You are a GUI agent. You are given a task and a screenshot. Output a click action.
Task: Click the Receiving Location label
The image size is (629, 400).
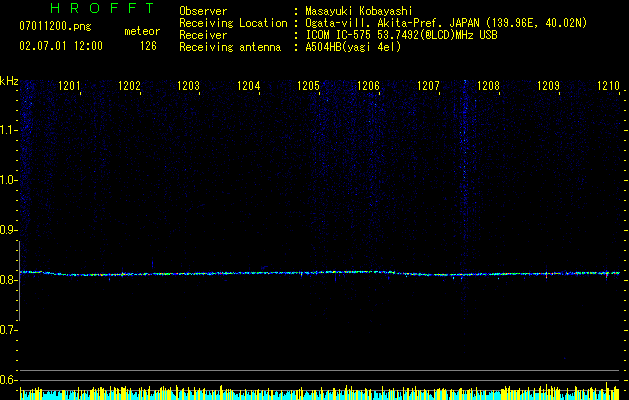(233, 23)
